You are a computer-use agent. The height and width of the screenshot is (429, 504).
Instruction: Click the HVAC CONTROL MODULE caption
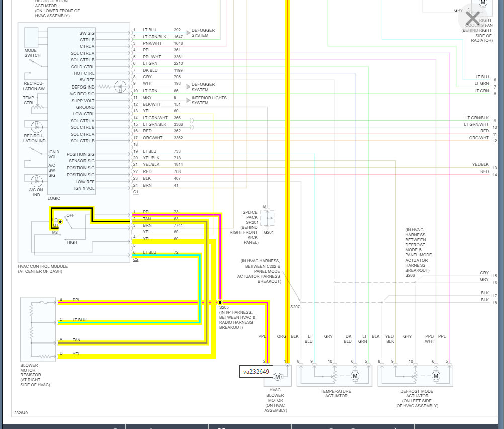[43, 269]
